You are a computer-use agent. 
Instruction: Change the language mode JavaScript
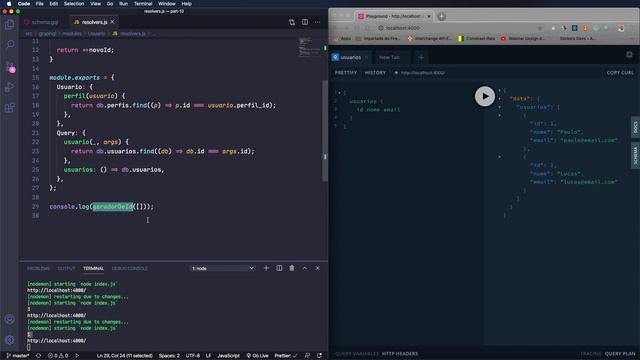pos(228,356)
